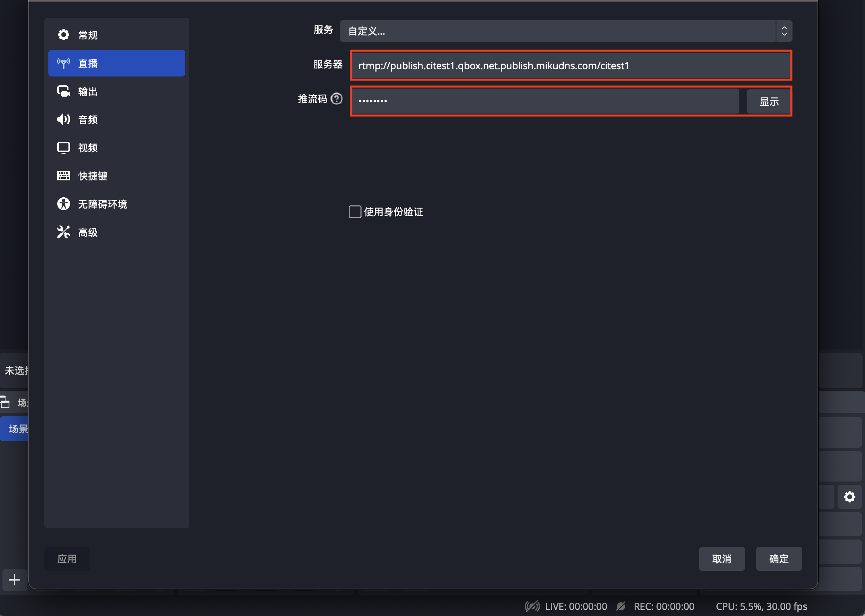
Task: Click the add scene plus icon
Action: (14, 580)
